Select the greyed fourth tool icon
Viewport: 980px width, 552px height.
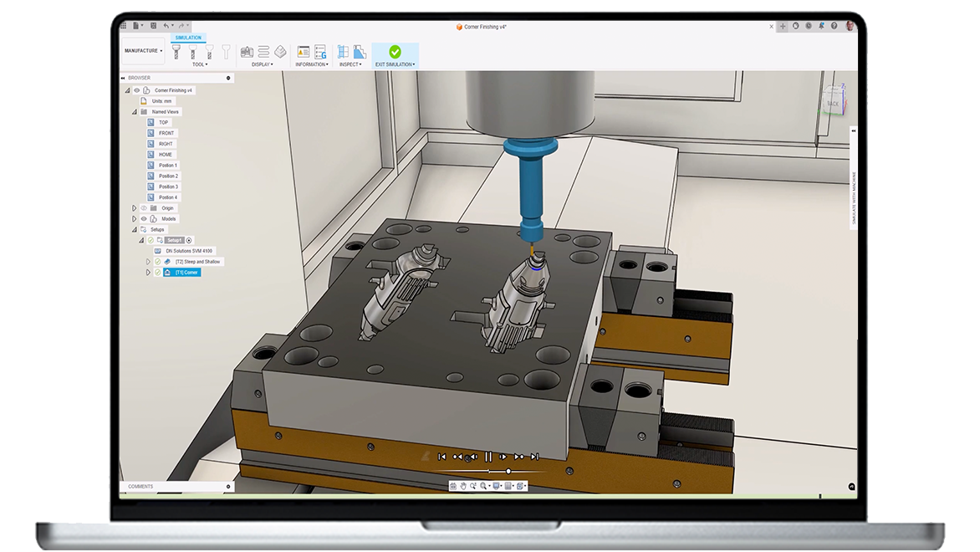point(226,52)
